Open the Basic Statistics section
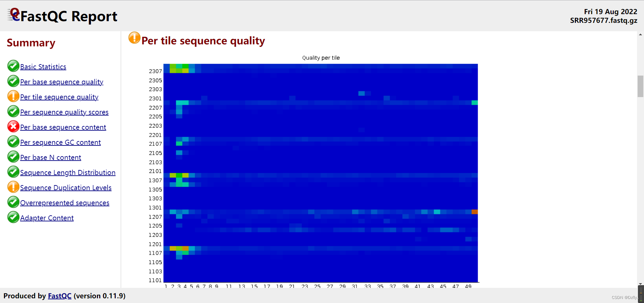Screen dimensions: 644x303 [x=43, y=67]
